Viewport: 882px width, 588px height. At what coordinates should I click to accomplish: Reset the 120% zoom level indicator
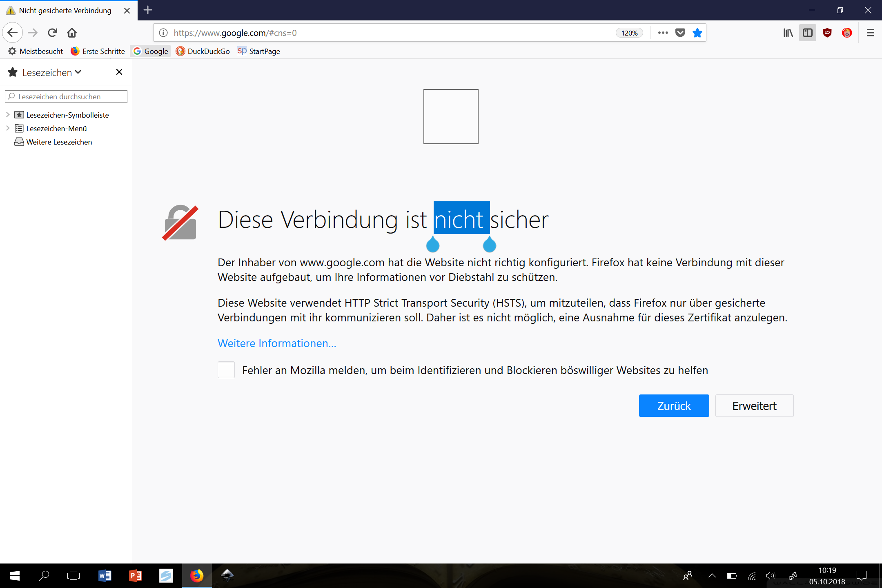(629, 33)
